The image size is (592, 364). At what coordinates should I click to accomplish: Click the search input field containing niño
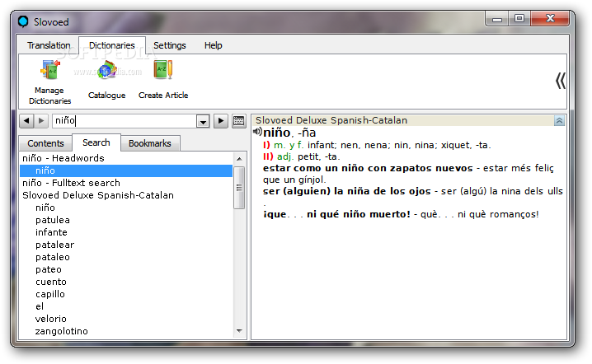[125, 121]
